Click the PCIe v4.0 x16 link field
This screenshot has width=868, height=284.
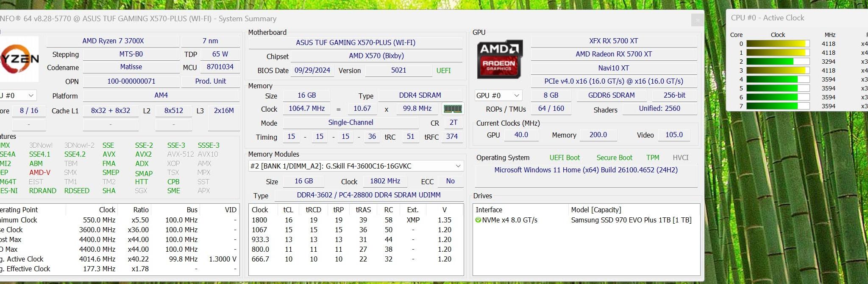tap(614, 81)
